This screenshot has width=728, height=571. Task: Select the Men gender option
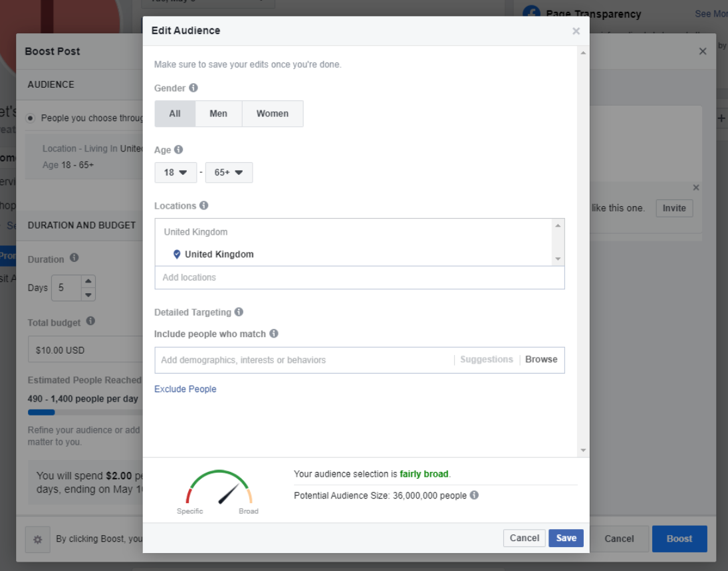click(x=218, y=114)
